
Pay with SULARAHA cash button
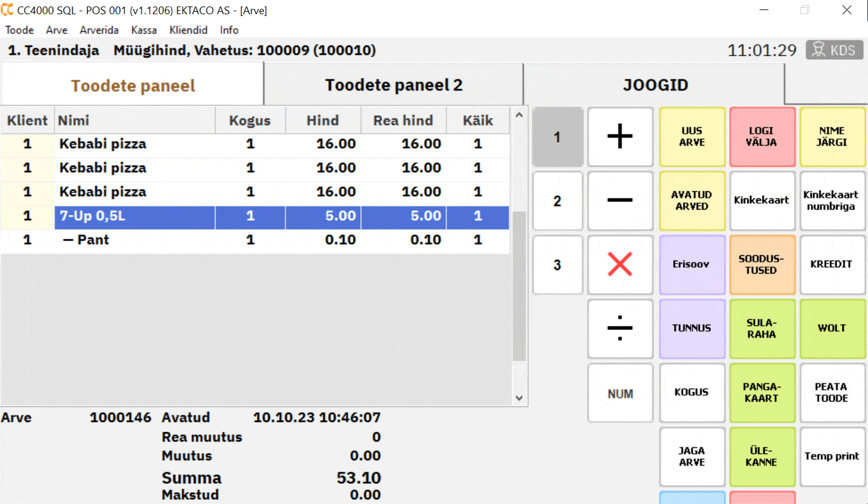point(761,329)
